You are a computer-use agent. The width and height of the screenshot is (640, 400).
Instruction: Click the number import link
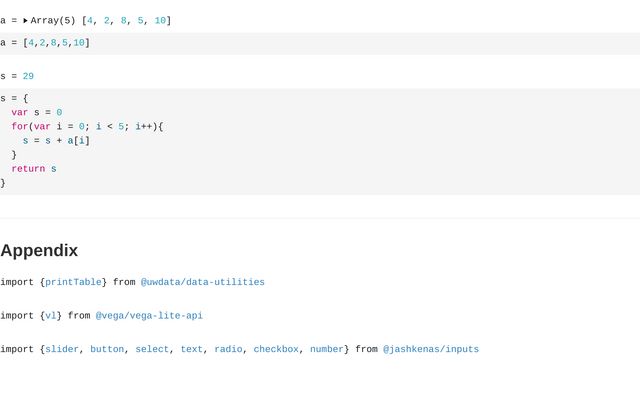326,350
